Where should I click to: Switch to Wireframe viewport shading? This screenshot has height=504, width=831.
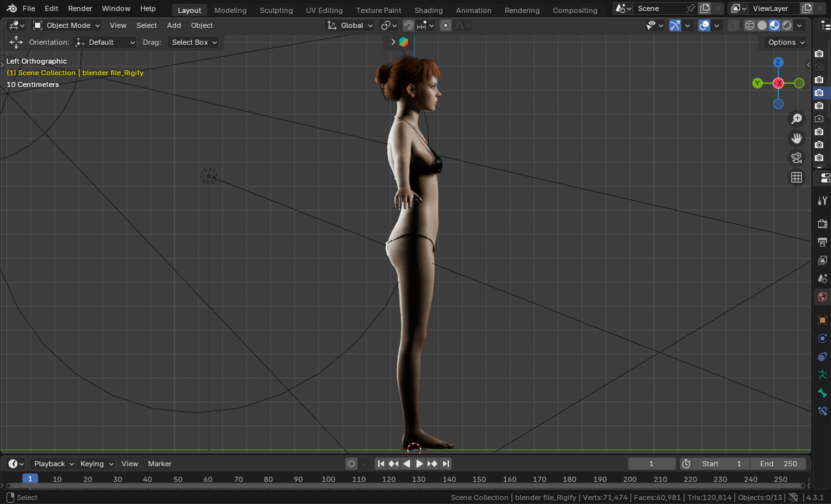pos(750,25)
